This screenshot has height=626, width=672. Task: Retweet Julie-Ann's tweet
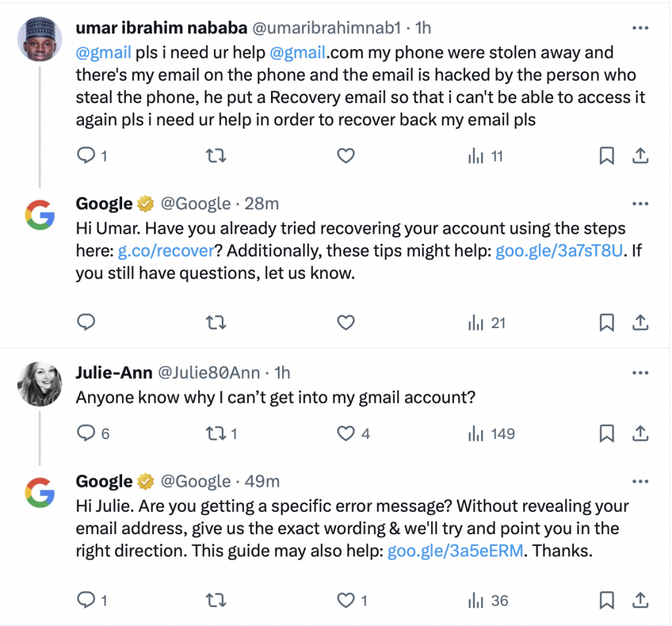pyautogui.click(x=217, y=433)
